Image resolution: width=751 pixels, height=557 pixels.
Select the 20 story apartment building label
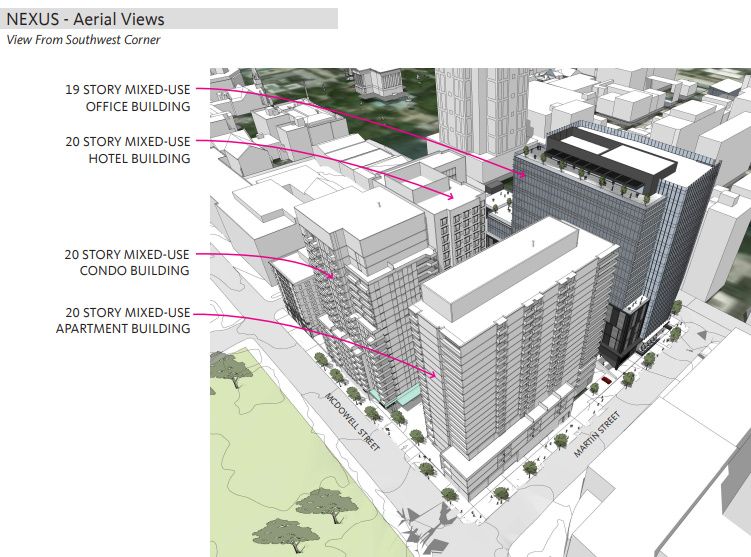click(123, 320)
